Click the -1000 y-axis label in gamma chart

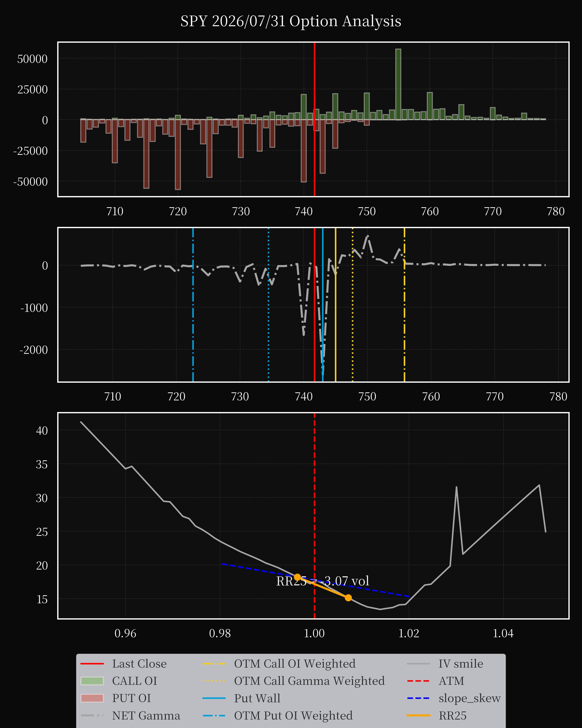coord(34,308)
